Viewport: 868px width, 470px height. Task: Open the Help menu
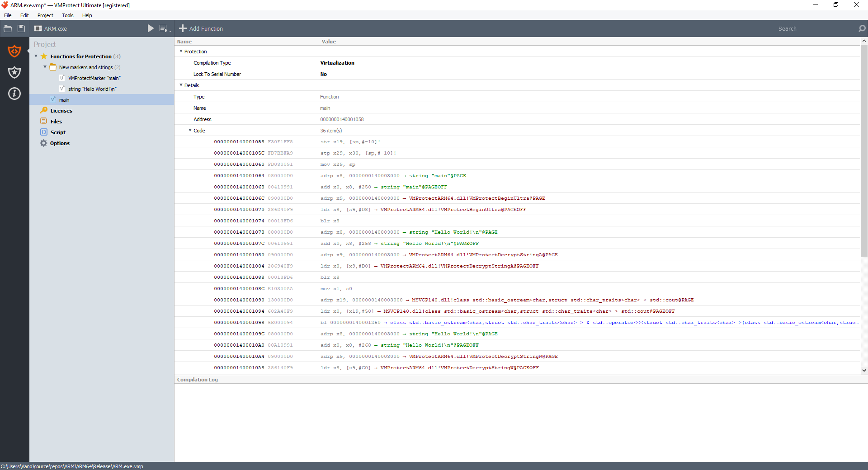click(87, 15)
